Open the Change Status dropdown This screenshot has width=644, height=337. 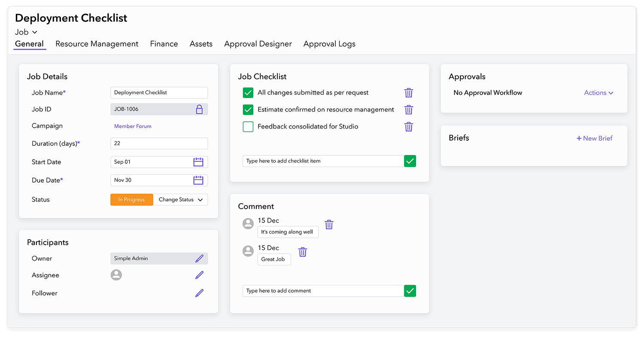(x=180, y=200)
